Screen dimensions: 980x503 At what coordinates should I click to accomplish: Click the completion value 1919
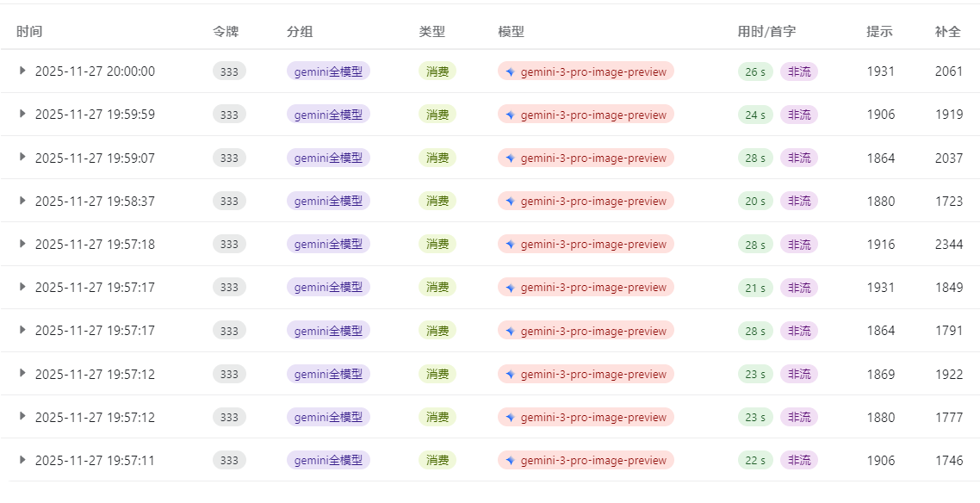[949, 115]
